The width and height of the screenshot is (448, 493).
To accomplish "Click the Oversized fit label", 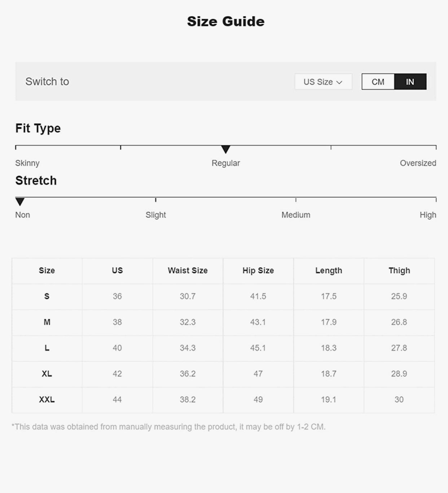I will 418,163.
